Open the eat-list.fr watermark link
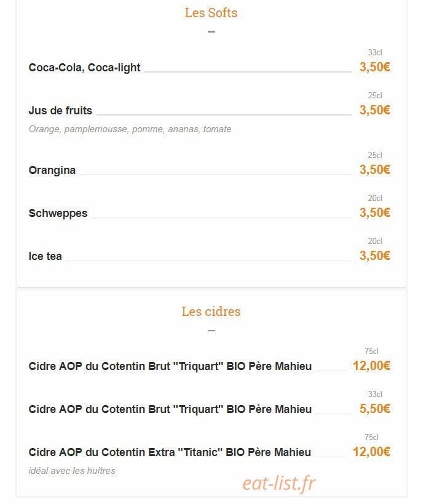This screenshot has width=426, height=504. pyautogui.click(x=279, y=484)
